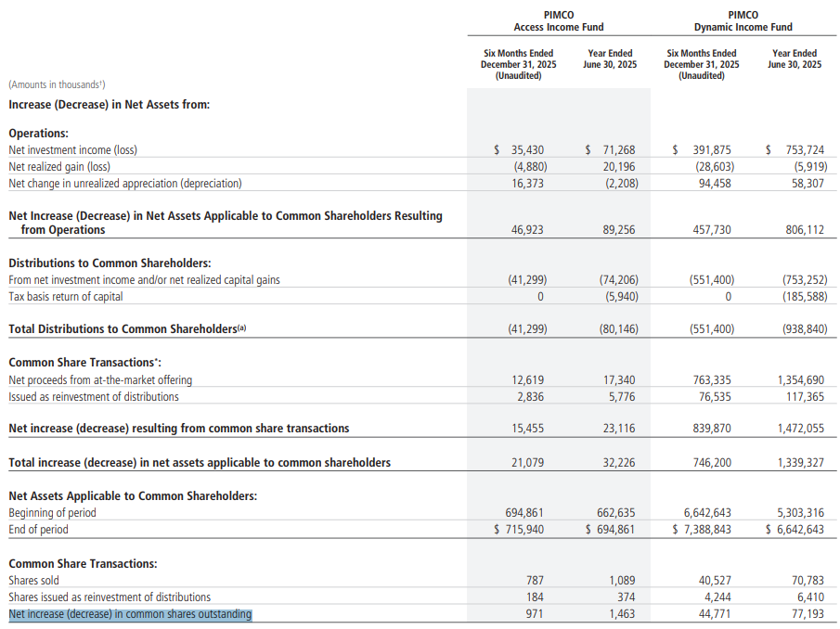Click 'Distributions to Common Shareholders:' heading
The image size is (840, 629).
[x=110, y=263]
